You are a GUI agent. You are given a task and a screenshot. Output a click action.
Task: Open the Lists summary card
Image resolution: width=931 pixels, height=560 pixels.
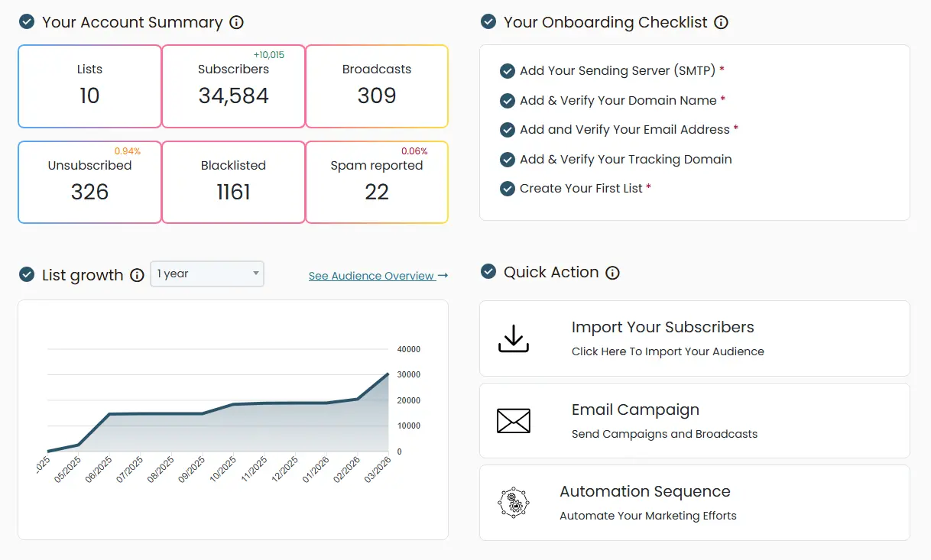point(89,86)
